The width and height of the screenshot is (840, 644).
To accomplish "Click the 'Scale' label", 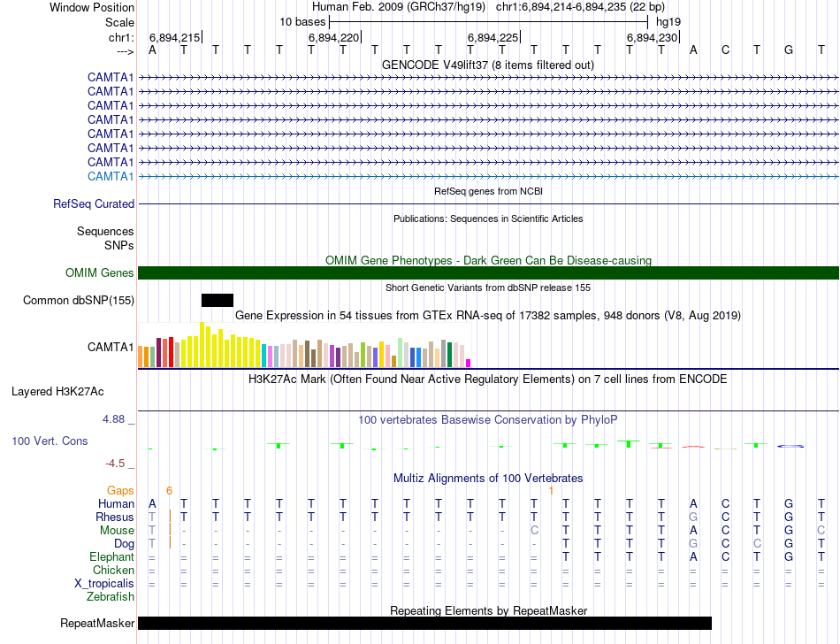I will 119,22.
